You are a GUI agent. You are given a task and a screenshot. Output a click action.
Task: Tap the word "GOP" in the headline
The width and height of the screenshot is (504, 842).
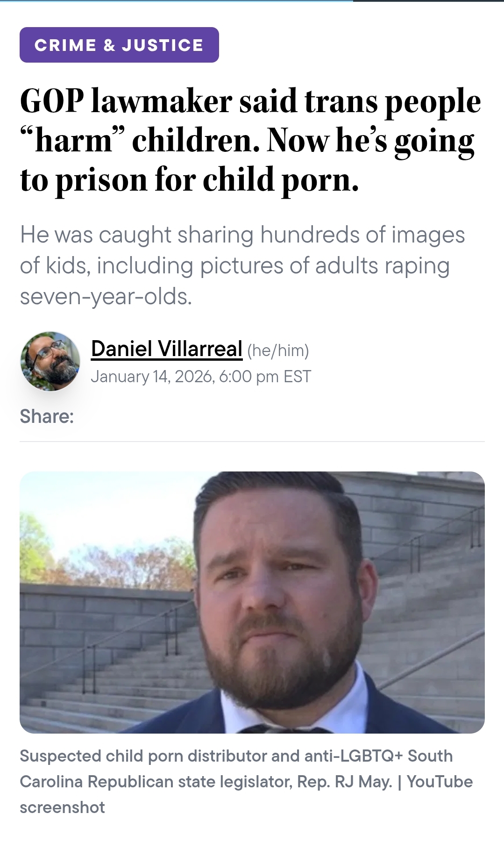pos(52,101)
